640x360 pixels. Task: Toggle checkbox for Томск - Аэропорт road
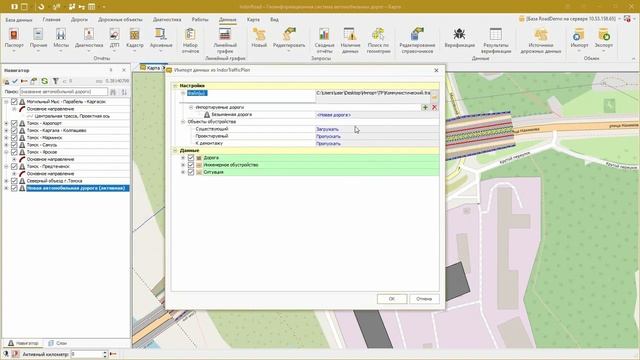pos(14,123)
